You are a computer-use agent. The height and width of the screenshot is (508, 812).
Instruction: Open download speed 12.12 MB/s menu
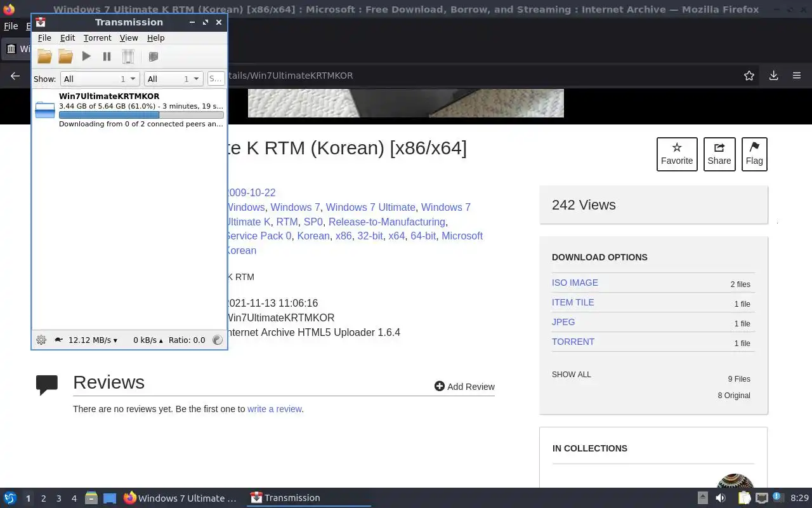tap(93, 340)
